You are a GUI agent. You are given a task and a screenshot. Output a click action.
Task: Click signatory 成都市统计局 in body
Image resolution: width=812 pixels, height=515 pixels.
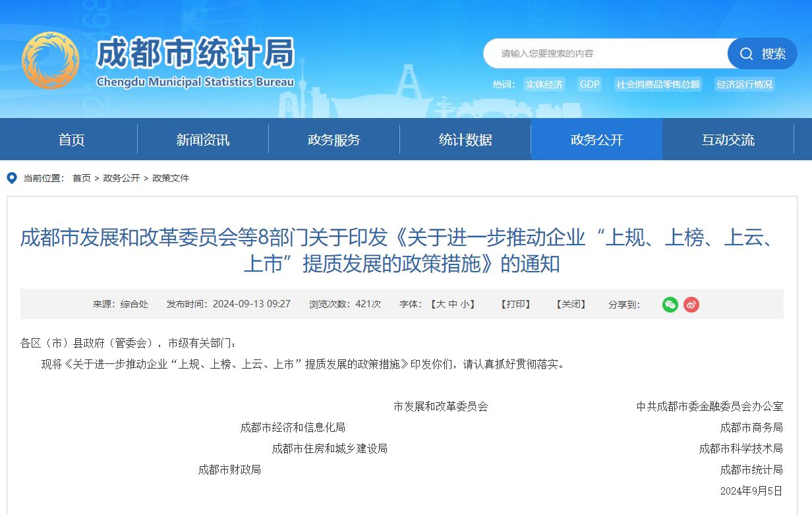[x=751, y=470]
